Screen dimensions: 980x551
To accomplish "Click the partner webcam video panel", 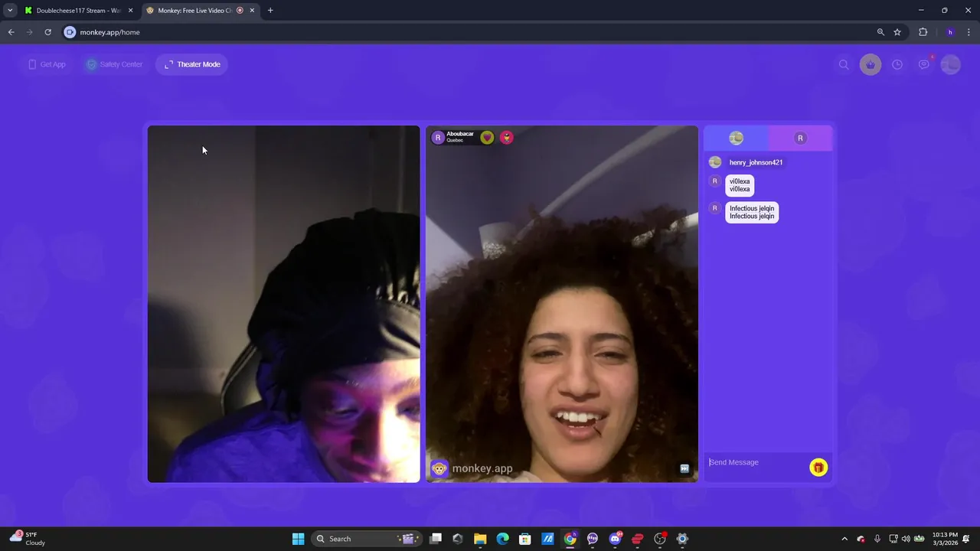I will pos(562,304).
